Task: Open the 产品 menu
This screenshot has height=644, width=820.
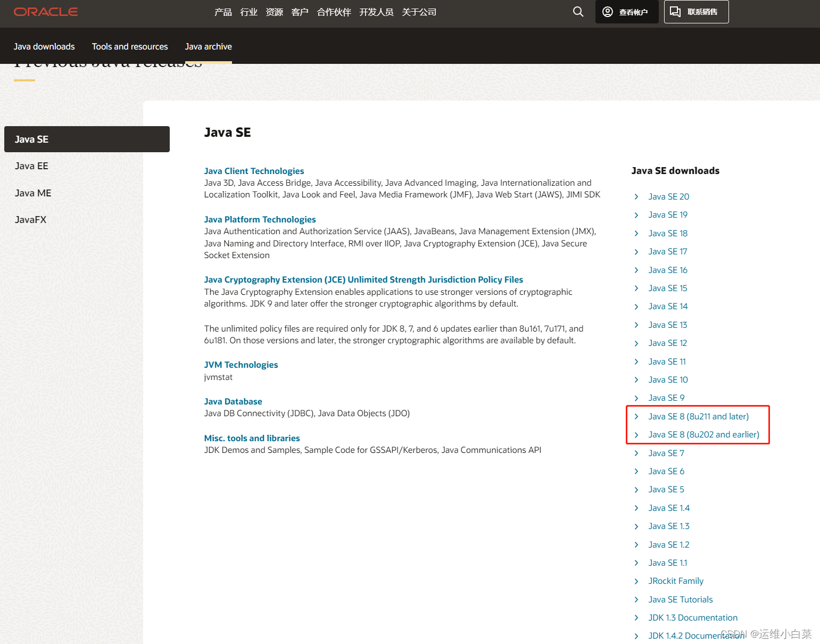Action: coord(223,12)
